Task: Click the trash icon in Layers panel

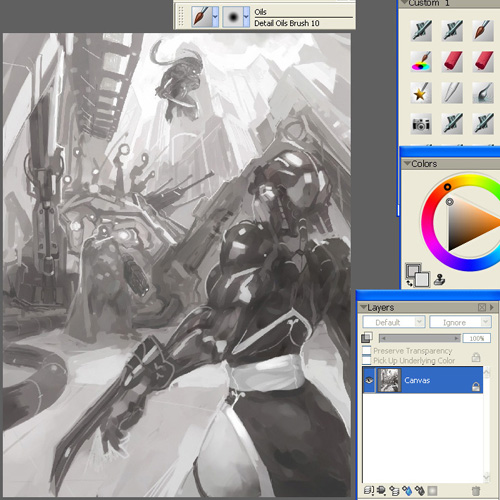Action: click(476, 490)
